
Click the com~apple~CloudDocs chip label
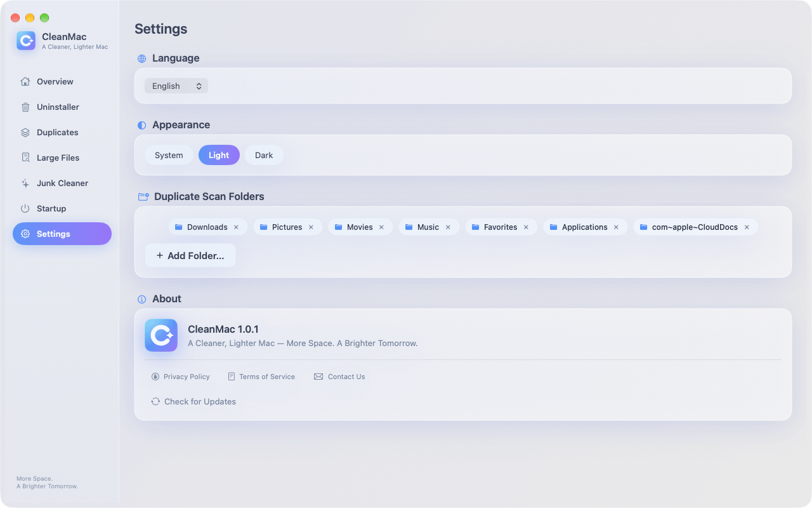point(695,227)
